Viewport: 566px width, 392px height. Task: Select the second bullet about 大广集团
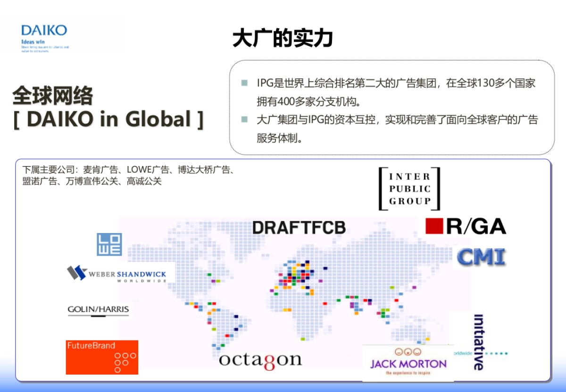point(396,129)
